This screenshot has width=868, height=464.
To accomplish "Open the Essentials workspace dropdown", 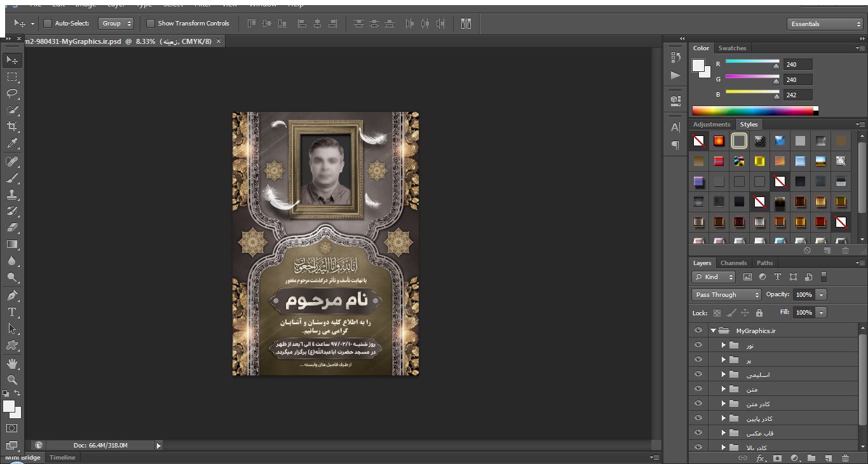I will (x=825, y=24).
